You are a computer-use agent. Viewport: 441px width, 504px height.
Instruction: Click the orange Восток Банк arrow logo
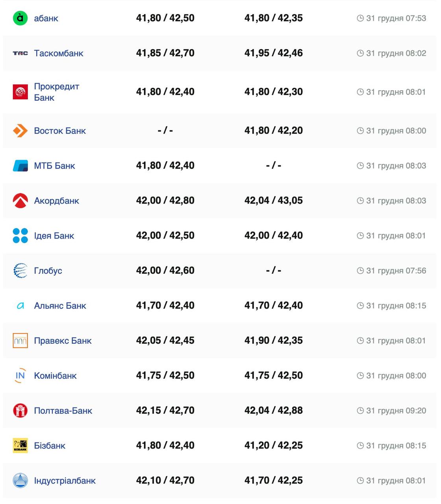tap(20, 131)
